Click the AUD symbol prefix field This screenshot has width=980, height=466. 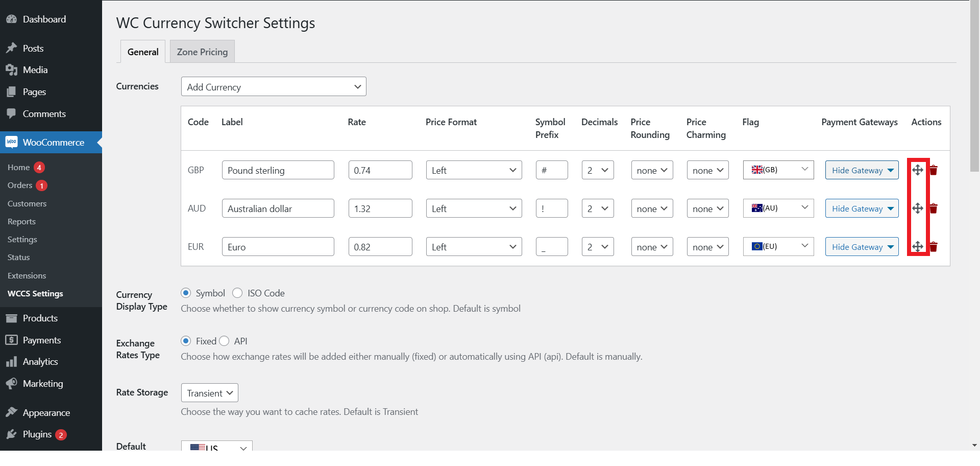tap(552, 208)
